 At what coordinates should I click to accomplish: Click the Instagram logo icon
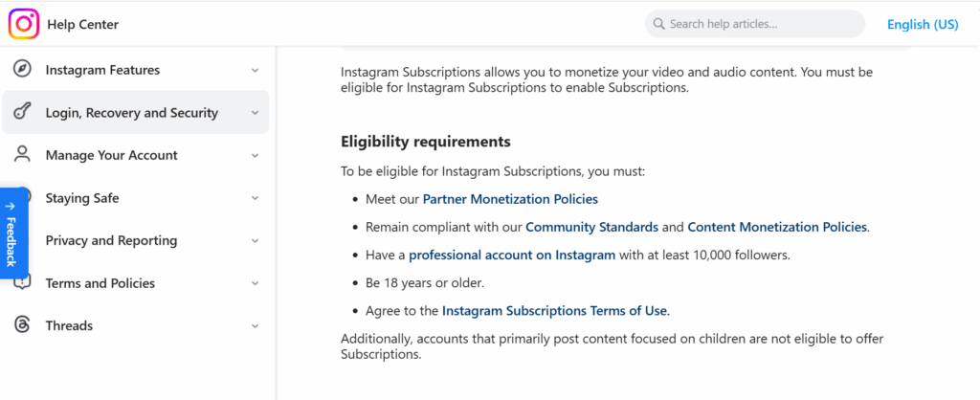click(x=24, y=24)
